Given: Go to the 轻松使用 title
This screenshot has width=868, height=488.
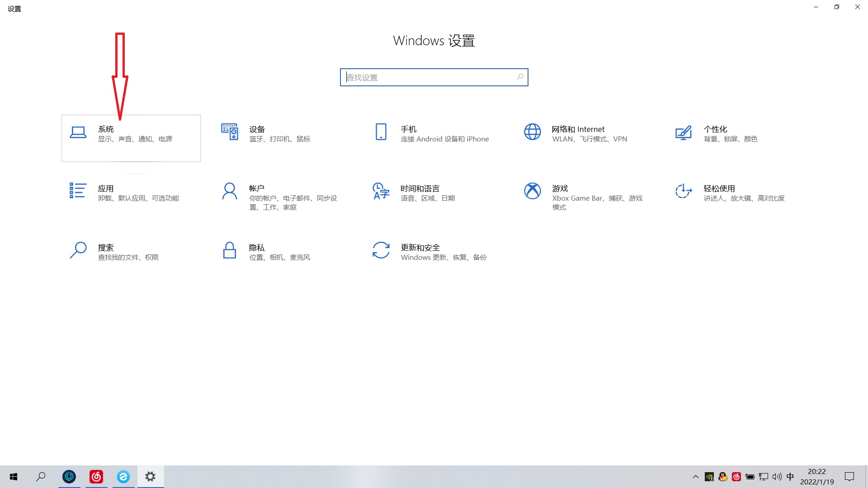Looking at the screenshot, I should click(719, 188).
